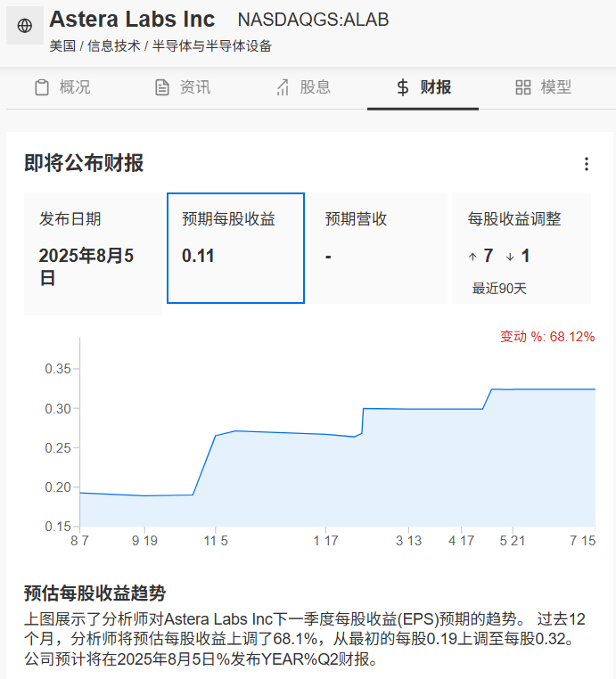Image resolution: width=616 pixels, height=679 pixels.
Task: Switch to the 概况 tab
Action: pos(62,87)
